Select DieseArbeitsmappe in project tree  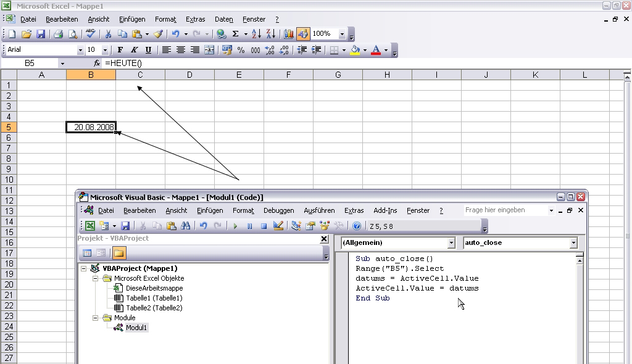(x=154, y=288)
